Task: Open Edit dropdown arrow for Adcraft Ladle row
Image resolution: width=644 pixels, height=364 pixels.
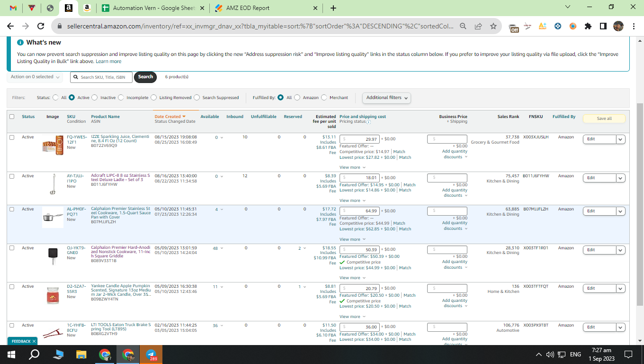Action: [621, 178]
